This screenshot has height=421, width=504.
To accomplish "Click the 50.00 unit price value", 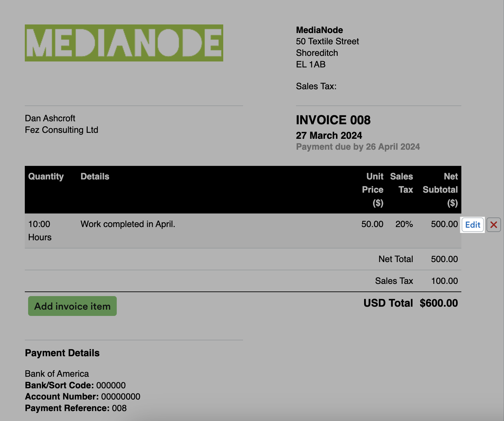I will tap(372, 224).
